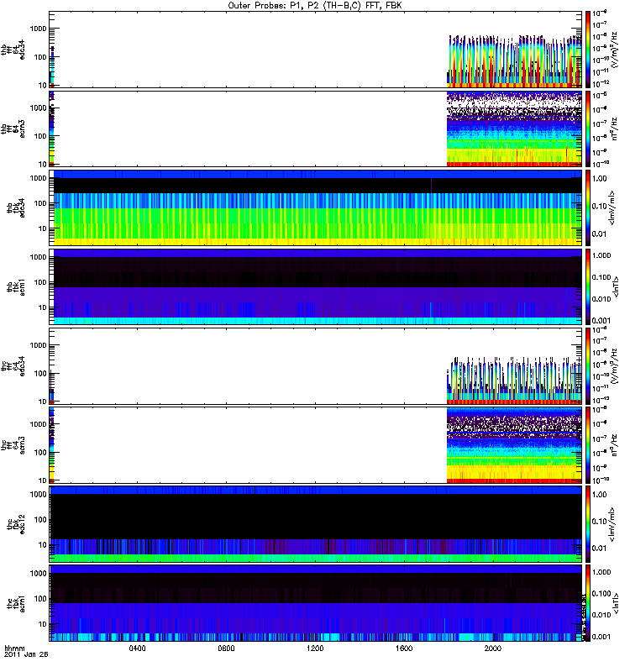The height and width of the screenshot is (672, 630).
Task: Click the 2000 time axis label
Action: [493, 648]
